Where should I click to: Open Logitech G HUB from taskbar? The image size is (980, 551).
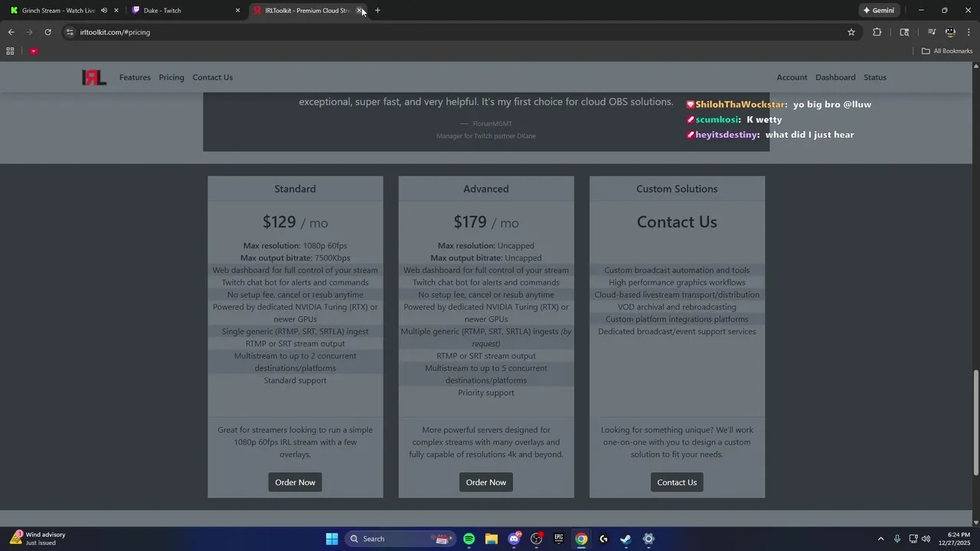(603, 539)
